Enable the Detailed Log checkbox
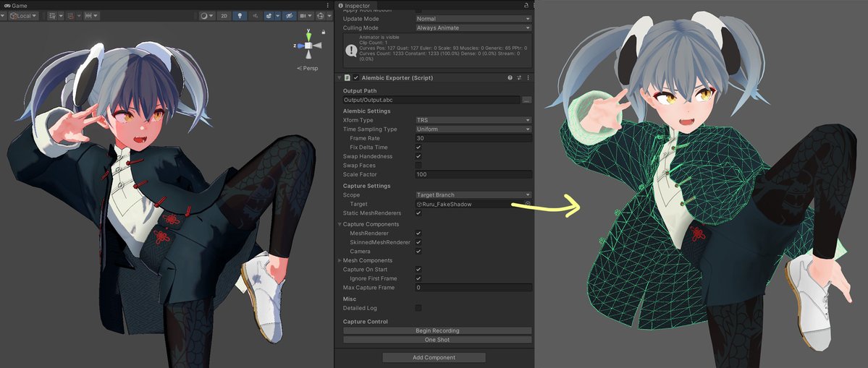This screenshot has height=368, width=868. click(418, 308)
